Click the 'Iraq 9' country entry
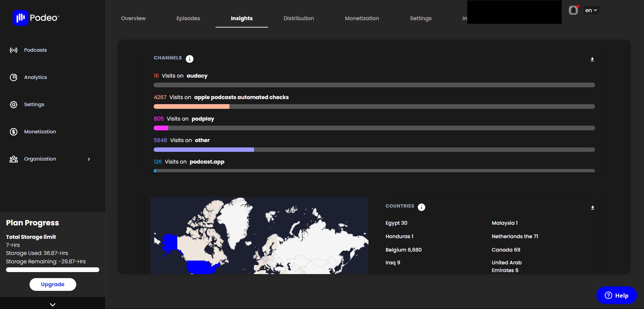Screen dimensions: 644x309 393,263
